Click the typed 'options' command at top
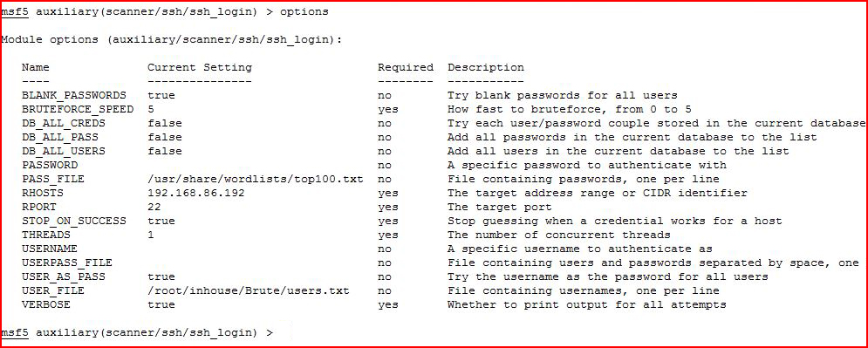The width and height of the screenshot is (868, 348). click(304, 12)
